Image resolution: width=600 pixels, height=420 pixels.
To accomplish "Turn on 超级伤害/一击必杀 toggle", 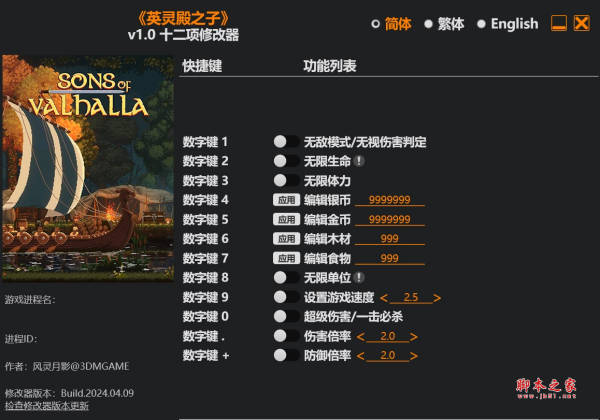I will click(286, 316).
